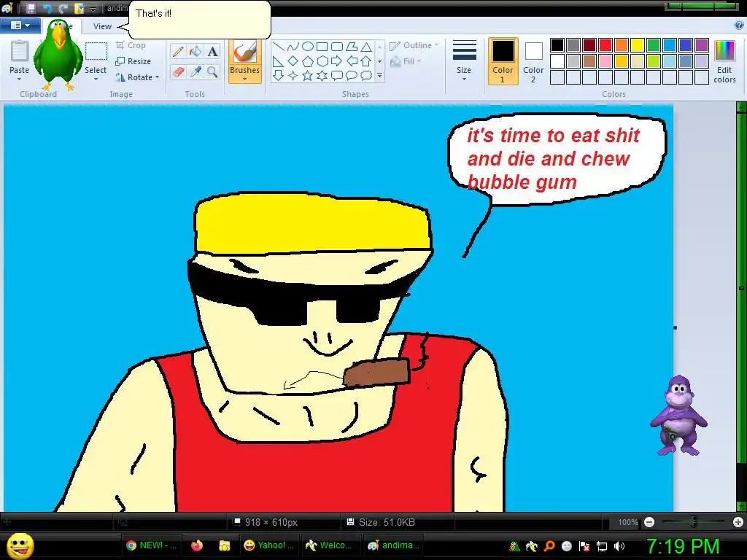Click the purple BonziBuddy gorilla character
The height and width of the screenshot is (560, 747).
tap(678, 415)
